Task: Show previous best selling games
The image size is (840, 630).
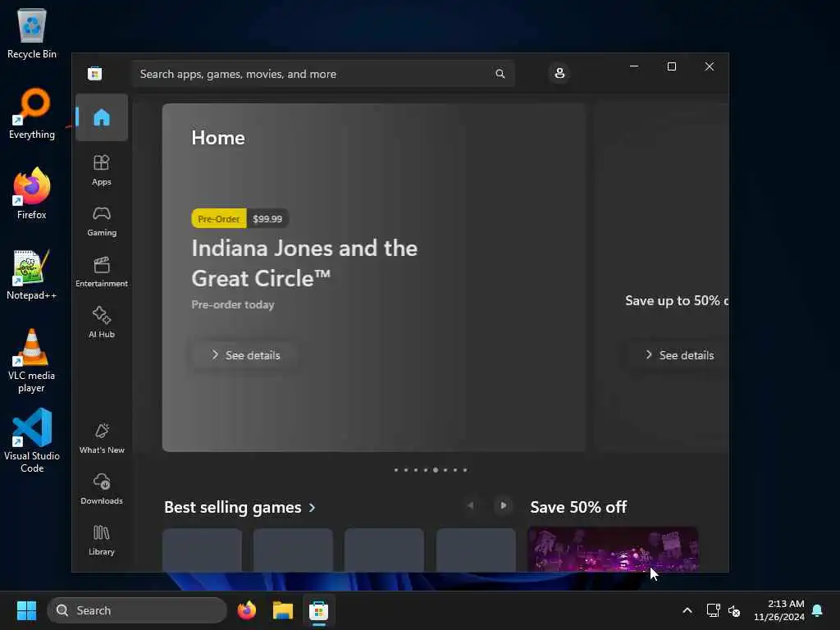Action: tap(470, 505)
